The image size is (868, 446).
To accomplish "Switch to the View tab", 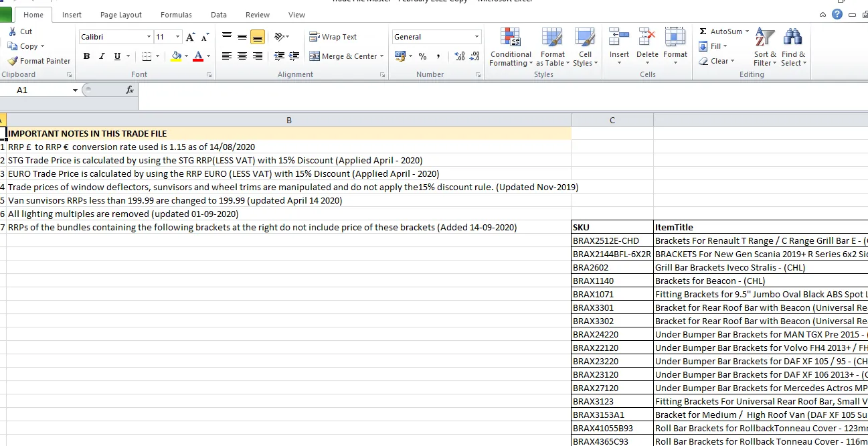I will click(296, 15).
